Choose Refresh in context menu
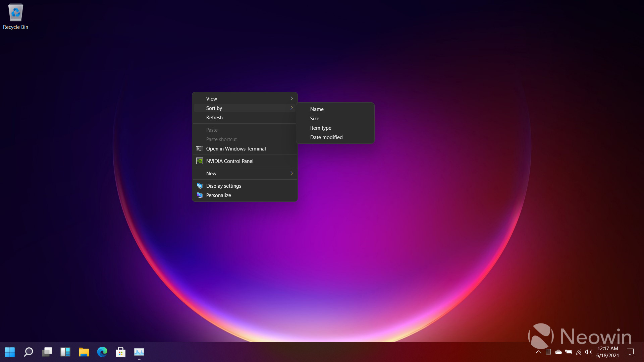Viewport: 644px width, 362px height. coord(214,118)
